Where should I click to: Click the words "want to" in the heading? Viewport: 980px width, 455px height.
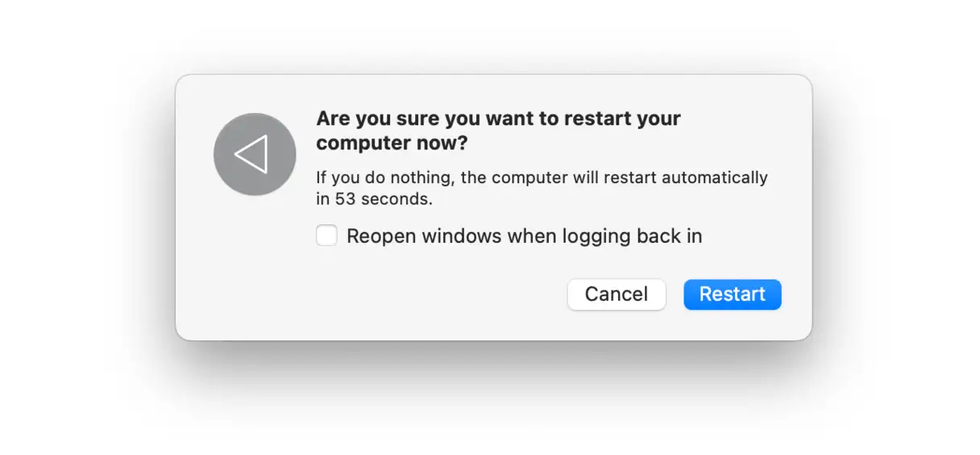[x=524, y=119]
